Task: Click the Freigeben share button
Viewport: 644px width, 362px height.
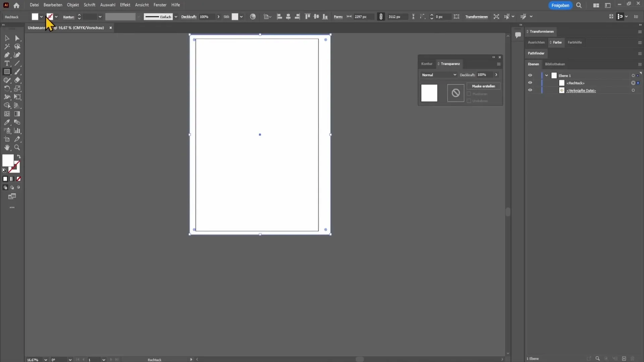Action: [560, 5]
